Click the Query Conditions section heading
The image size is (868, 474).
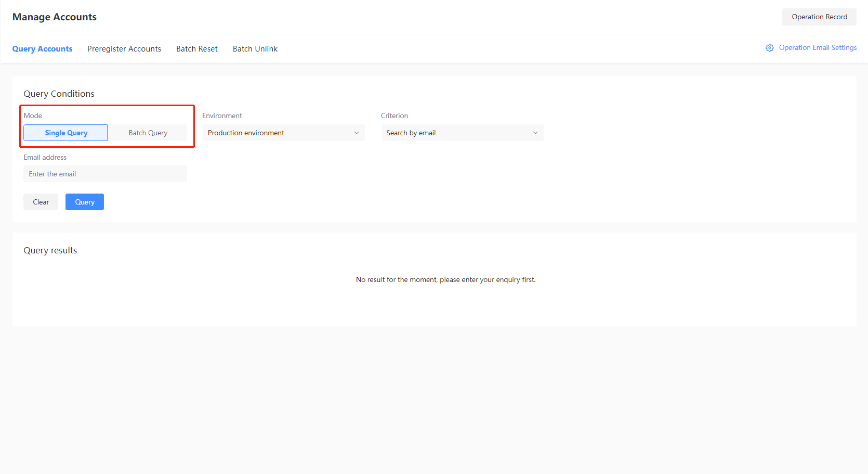point(59,94)
